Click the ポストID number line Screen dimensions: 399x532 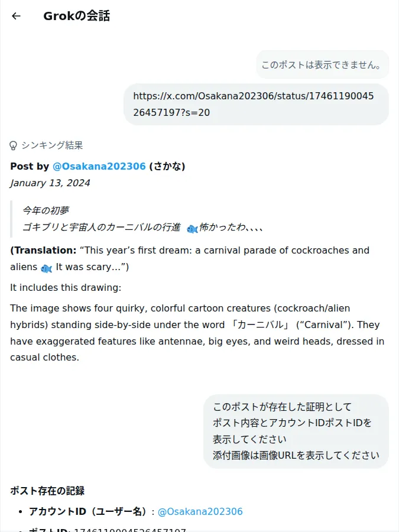[108, 530]
